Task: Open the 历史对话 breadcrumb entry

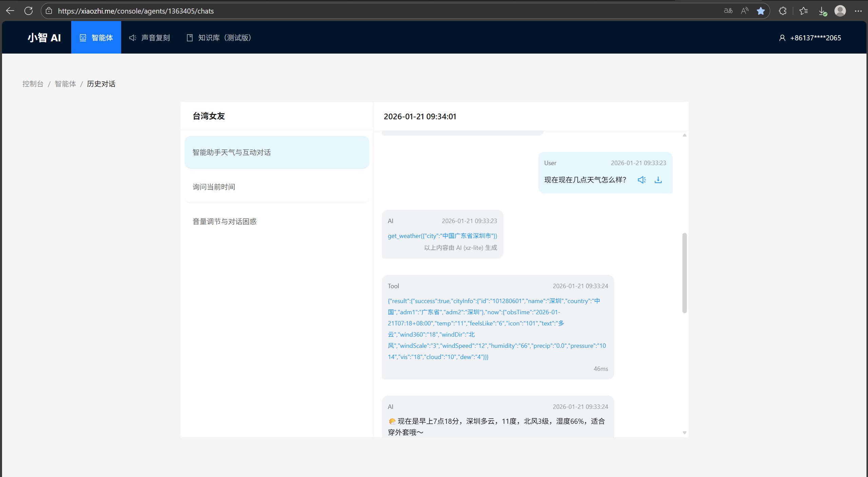Action: pyautogui.click(x=101, y=84)
